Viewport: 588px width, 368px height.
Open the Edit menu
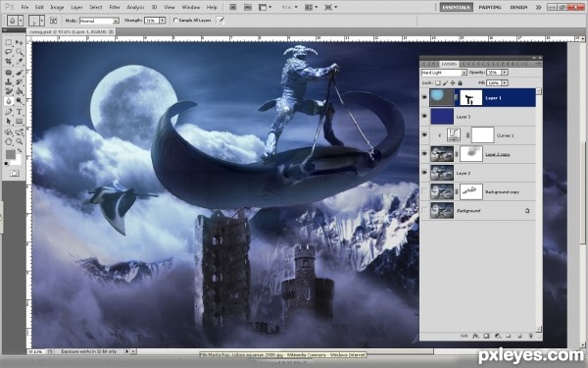[x=39, y=7]
